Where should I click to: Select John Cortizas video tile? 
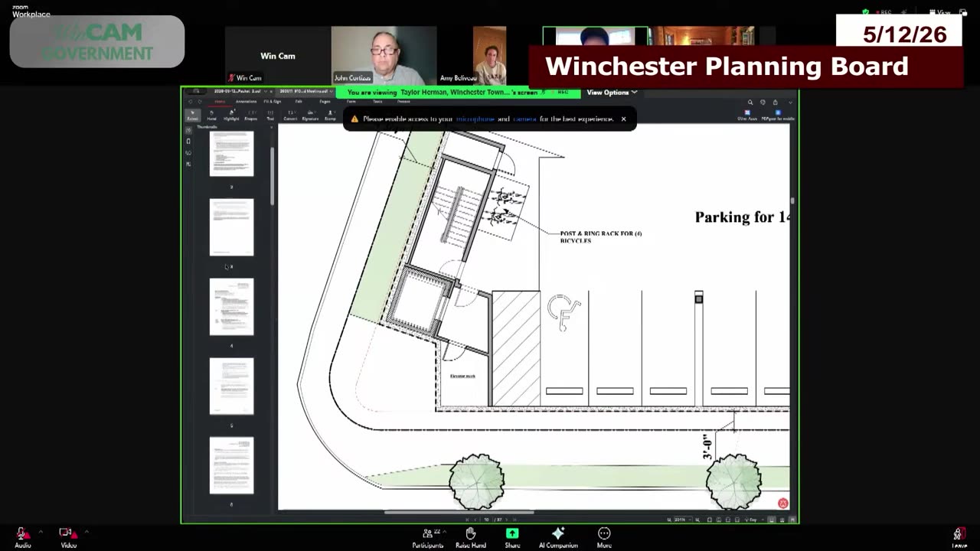point(384,55)
